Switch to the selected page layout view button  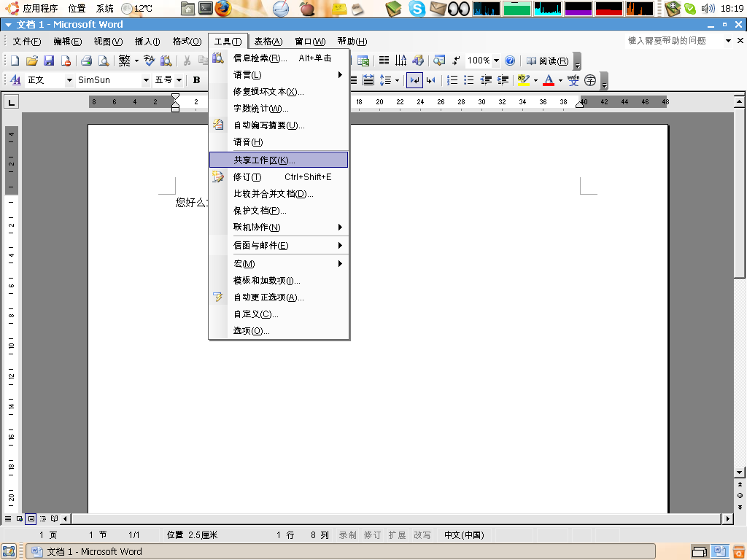tap(31, 518)
